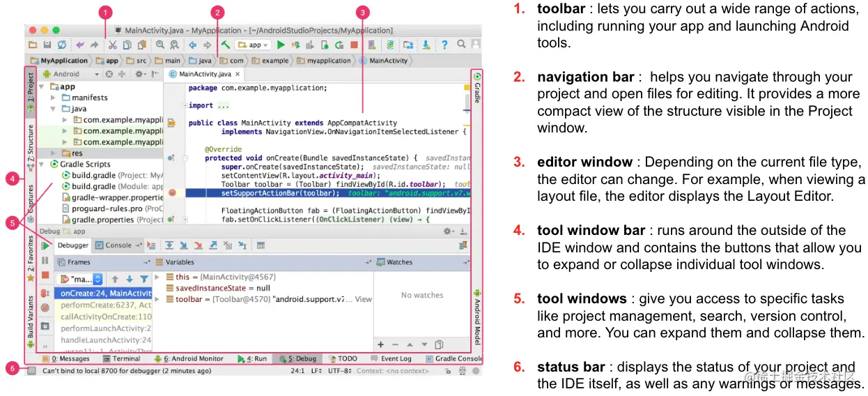This screenshot has height=396, width=868.
Task: Open the app run configuration dropdown
Action: [254, 45]
